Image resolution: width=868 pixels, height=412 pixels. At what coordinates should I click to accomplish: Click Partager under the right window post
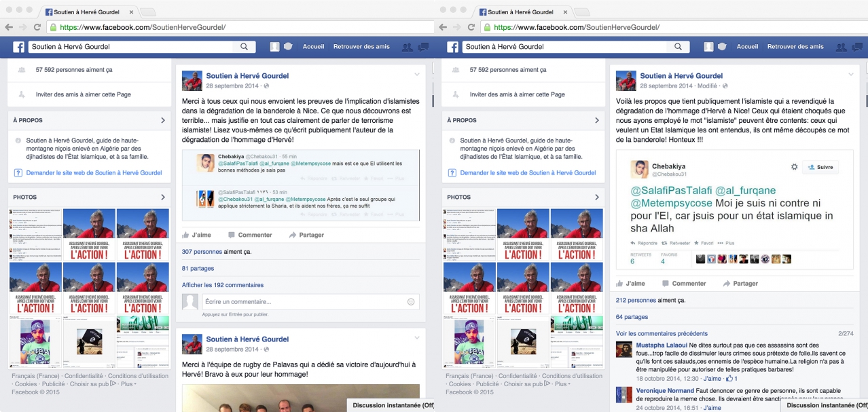740,284
